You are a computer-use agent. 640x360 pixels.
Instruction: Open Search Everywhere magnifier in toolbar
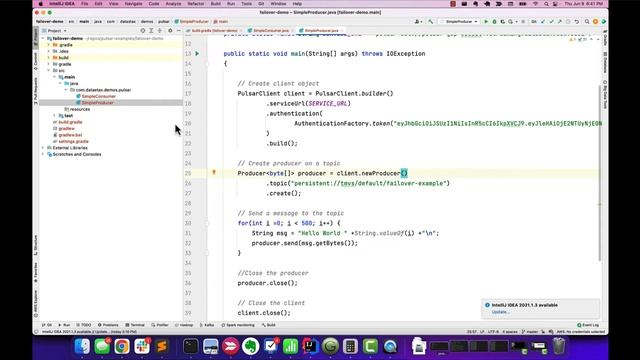coord(587,22)
